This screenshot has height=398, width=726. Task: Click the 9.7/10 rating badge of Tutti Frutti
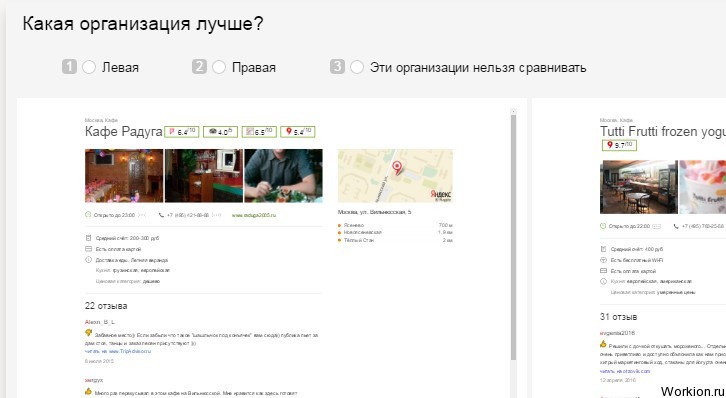pos(620,145)
